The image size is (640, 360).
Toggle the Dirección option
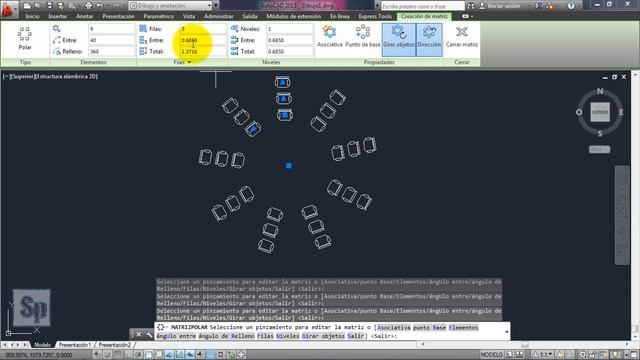(x=429, y=40)
